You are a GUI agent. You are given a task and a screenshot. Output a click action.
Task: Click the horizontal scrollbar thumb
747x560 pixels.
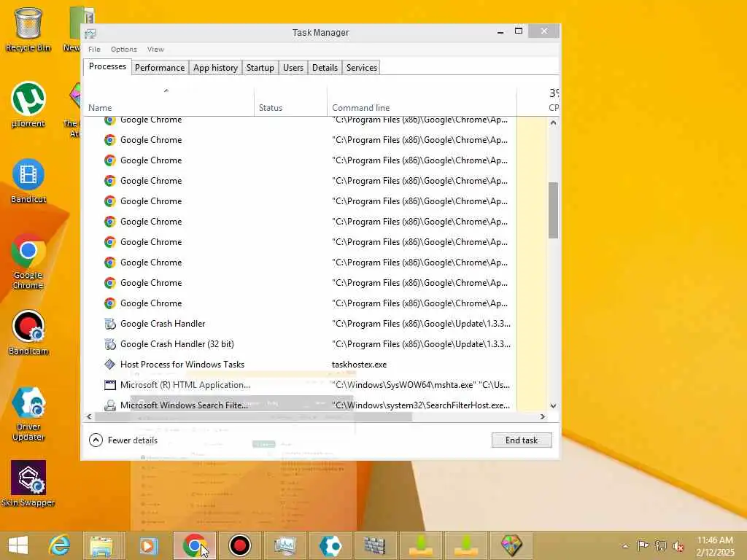[x=253, y=416]
